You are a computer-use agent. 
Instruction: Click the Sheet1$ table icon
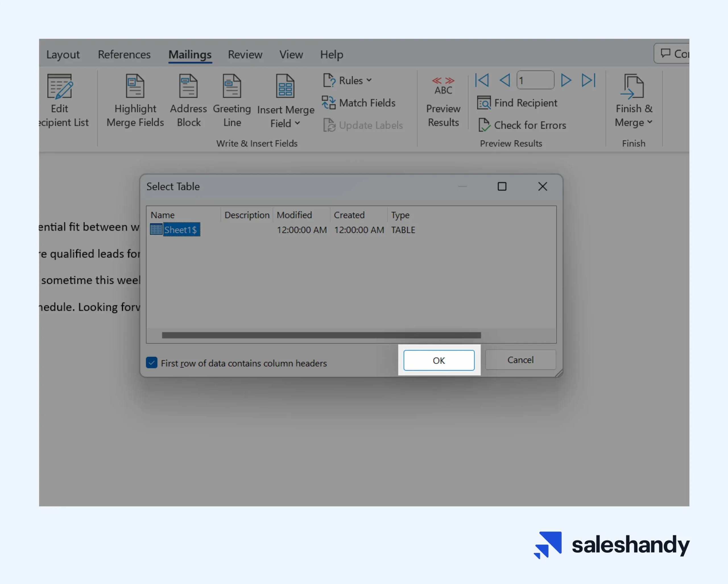tap(156, 229)
